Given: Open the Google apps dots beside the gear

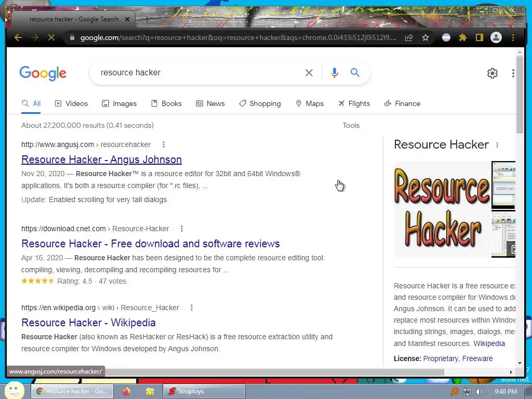Looking at the screenshot, I should [x=513, y=73].
